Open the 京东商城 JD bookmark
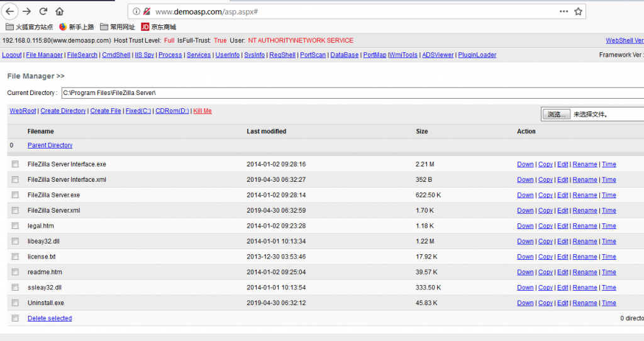 pos(158,27)
